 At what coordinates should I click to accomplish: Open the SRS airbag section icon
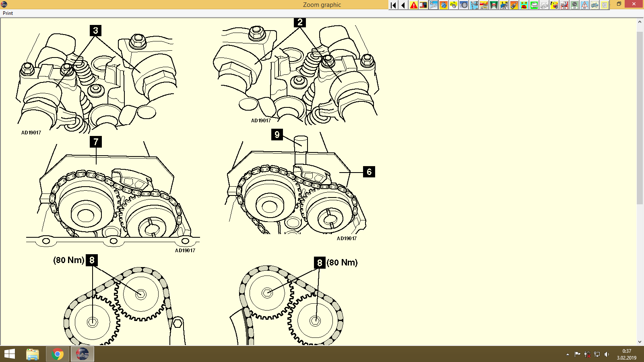tap(564, 5)
